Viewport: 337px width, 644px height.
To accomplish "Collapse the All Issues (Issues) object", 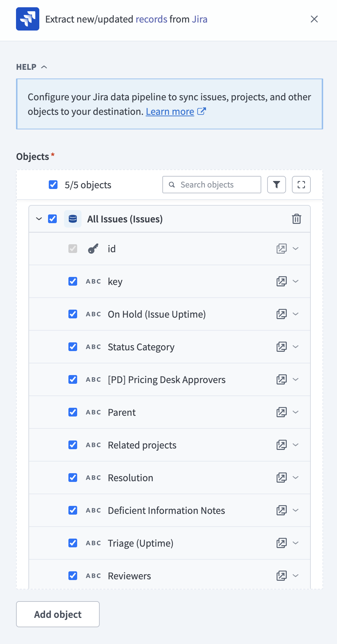I will point(39,219).
